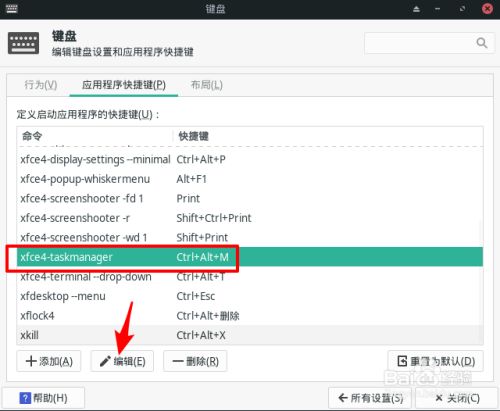Open the 布局(L) tab
This screenshot has height=411, width=500.
pos(206,85)
